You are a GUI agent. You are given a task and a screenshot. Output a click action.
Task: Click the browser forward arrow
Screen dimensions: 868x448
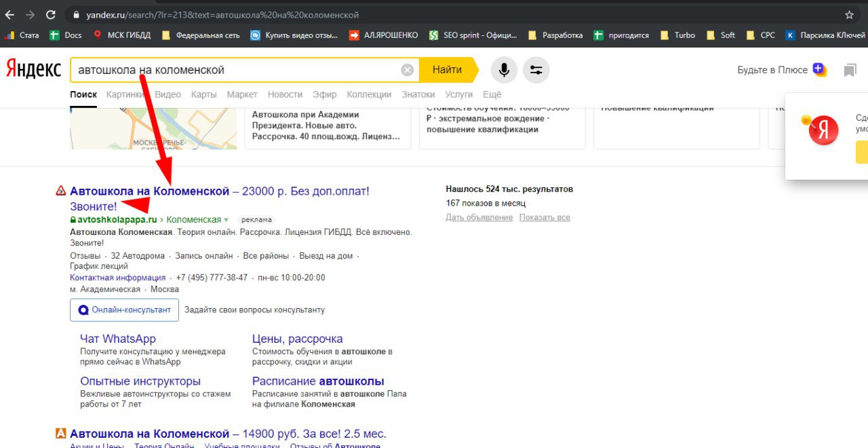point(30,14)
